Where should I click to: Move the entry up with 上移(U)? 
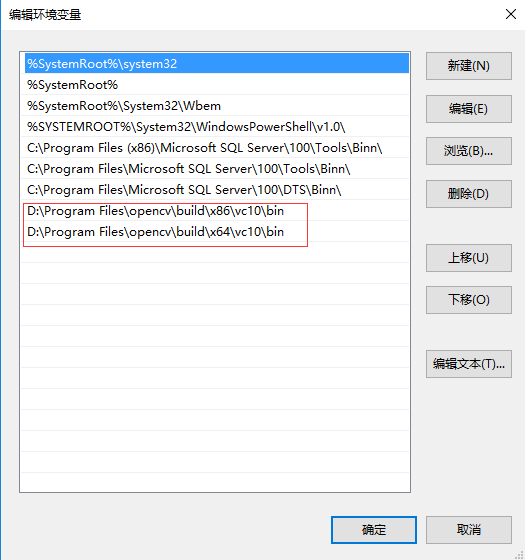469,258
